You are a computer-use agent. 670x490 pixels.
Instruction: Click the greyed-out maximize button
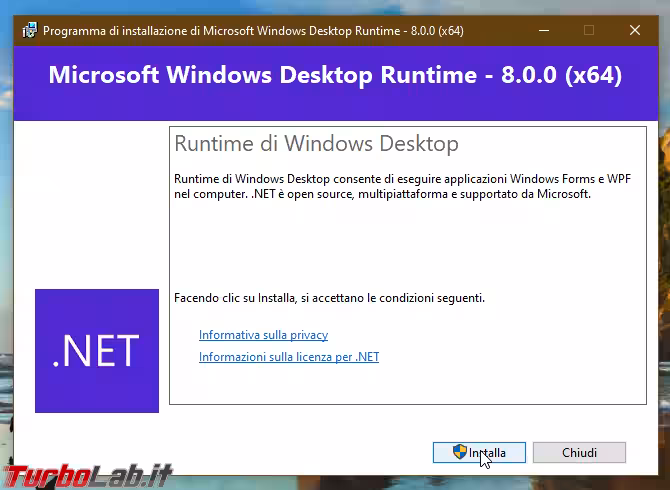(x=588, y=30)
